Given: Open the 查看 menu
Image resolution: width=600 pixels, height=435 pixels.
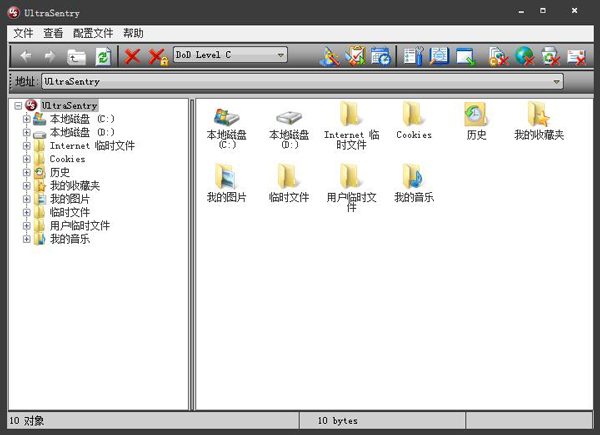Looking at the screenshot, I should click(53, 33).
